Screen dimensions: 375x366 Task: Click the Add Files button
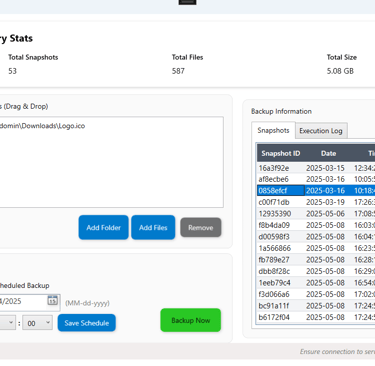[x=153, y=227]
